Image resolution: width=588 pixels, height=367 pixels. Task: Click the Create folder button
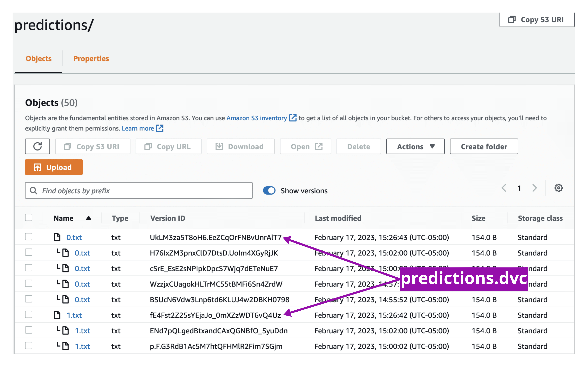[484, 146]
